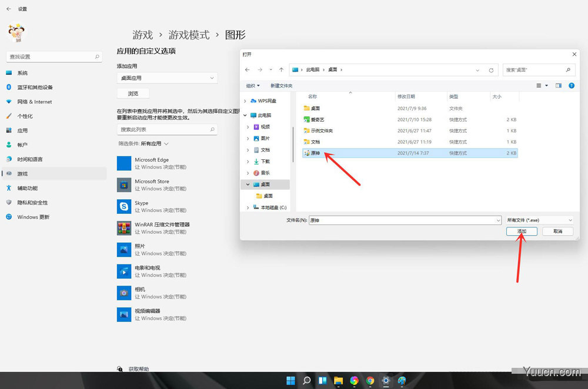Open 帐户 settings category
Image resolution: width=588 pixels, height=389 pixels.
[x=22, y=145]
